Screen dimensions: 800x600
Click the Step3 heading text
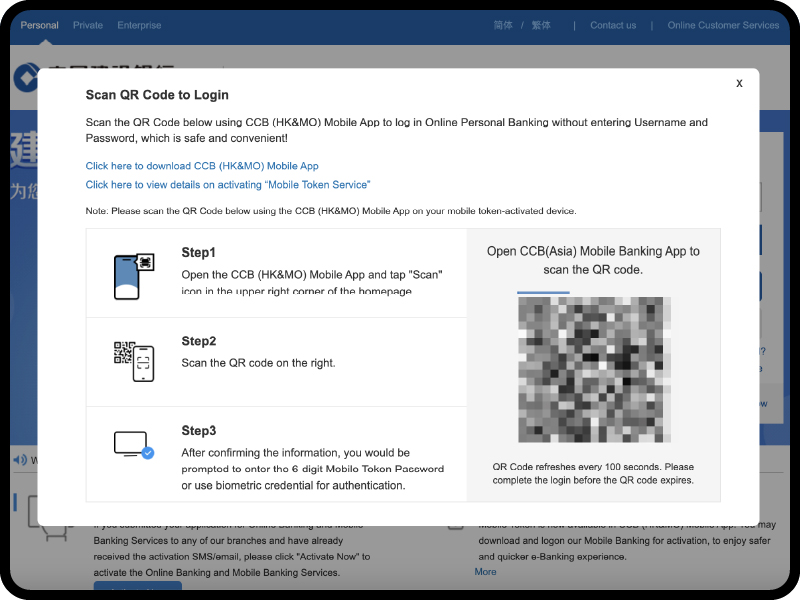[199, 431]
